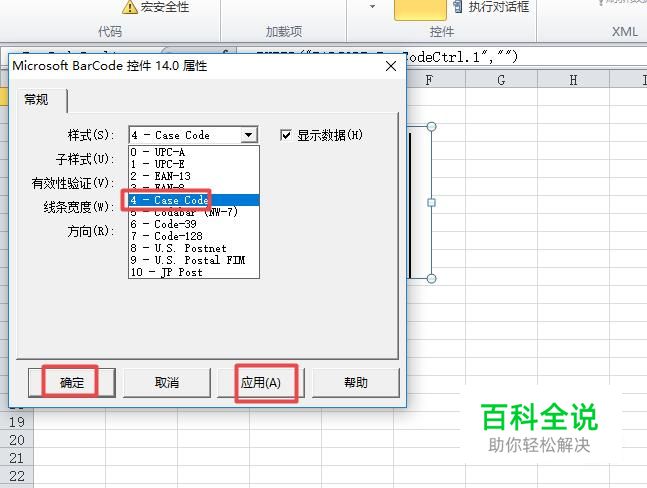647x488 pixels.
Task: Select 5 - Codabar (NW-7) entry
Action: click(x=194, y=212)
